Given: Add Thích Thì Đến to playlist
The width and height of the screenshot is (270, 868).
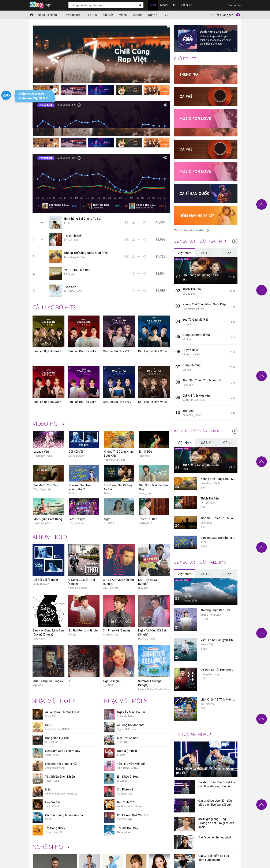Looking at the screenshot, I should [x=139, y=239].
